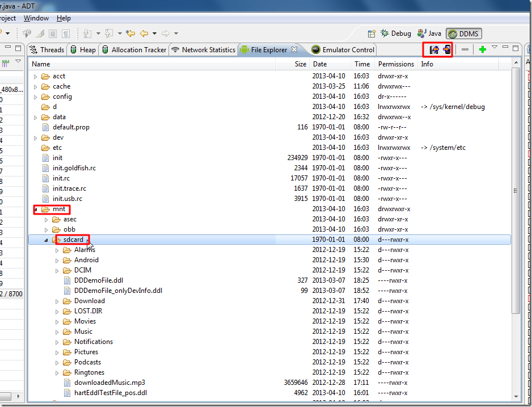
Task: Open the forward history dropdown arrow
Action: pyautogui.click(x=176, y=33)
